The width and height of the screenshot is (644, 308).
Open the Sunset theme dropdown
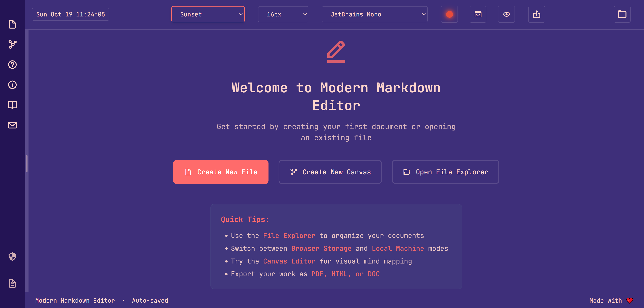pyautogui.click(x=208, y=14)
